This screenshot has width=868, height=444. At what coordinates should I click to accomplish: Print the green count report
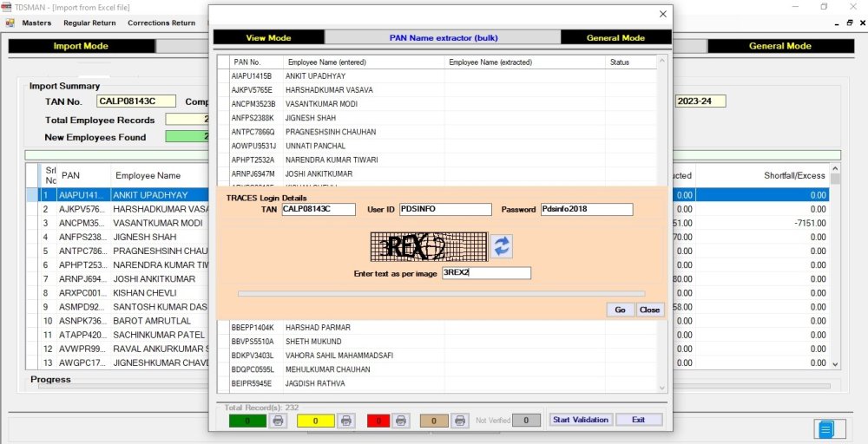[x=279, y=421]
